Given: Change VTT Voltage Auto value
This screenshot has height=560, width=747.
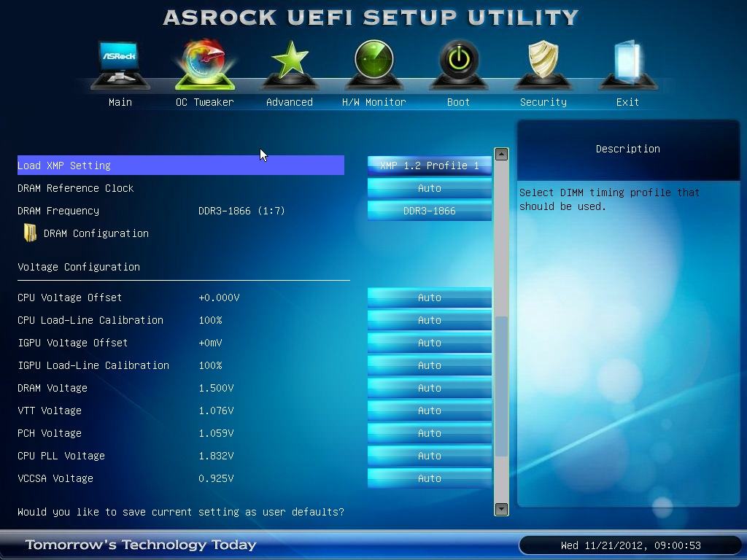Looking at the screenshot, I should tap(430, 411).
